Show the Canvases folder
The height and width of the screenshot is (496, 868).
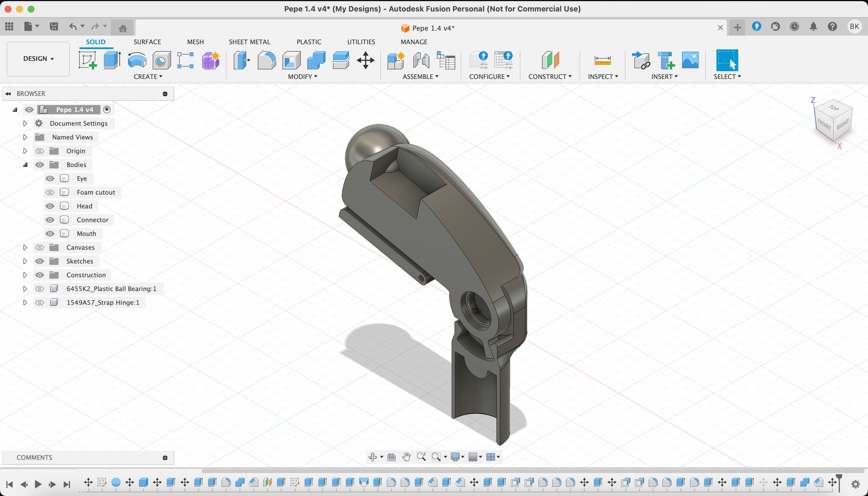(39, 248)
